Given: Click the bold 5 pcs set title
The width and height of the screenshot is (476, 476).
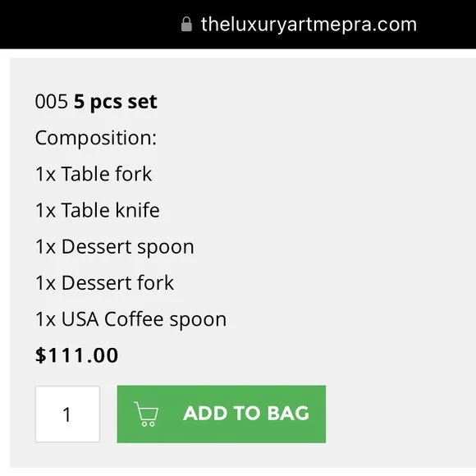Looking at the screenshot, I should (116, 102).
